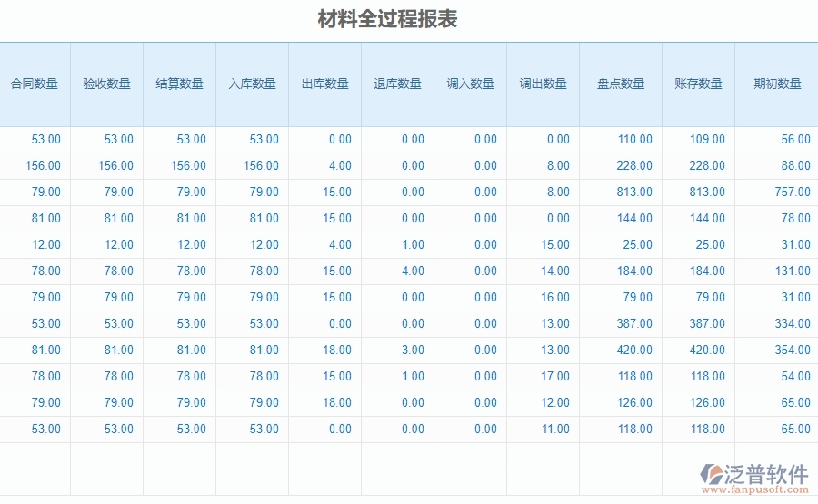Click the 16.00 value in 调出数量
818x504 pixels.
555,297
